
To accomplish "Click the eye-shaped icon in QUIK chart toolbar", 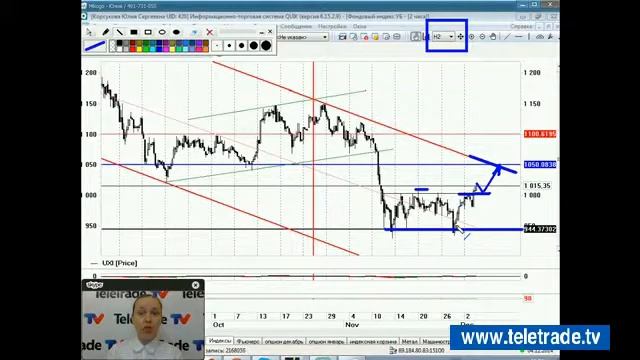I will coord(540,37).
